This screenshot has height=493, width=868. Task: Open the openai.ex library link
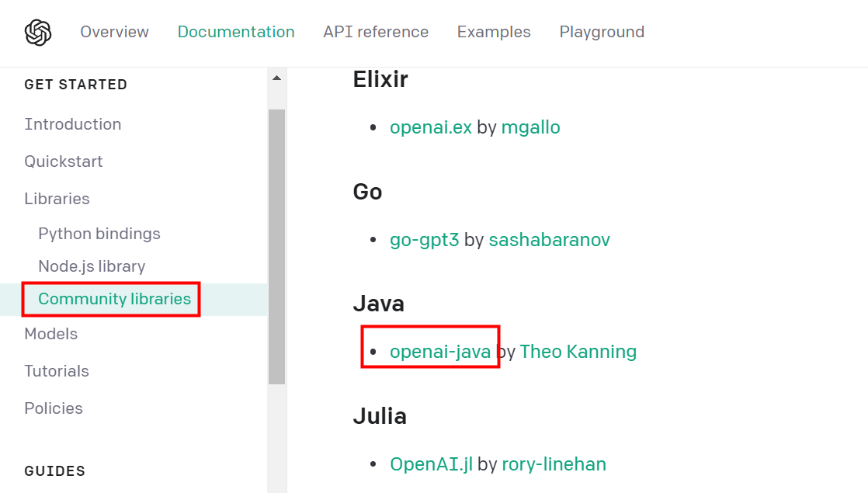pyautogui.click(x=431, y=127)
